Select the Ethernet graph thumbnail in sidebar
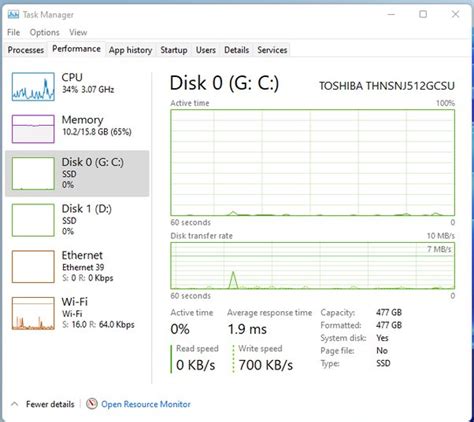This screenshot has width=474, height=422. pyautogui.click(x=33, y=267)
